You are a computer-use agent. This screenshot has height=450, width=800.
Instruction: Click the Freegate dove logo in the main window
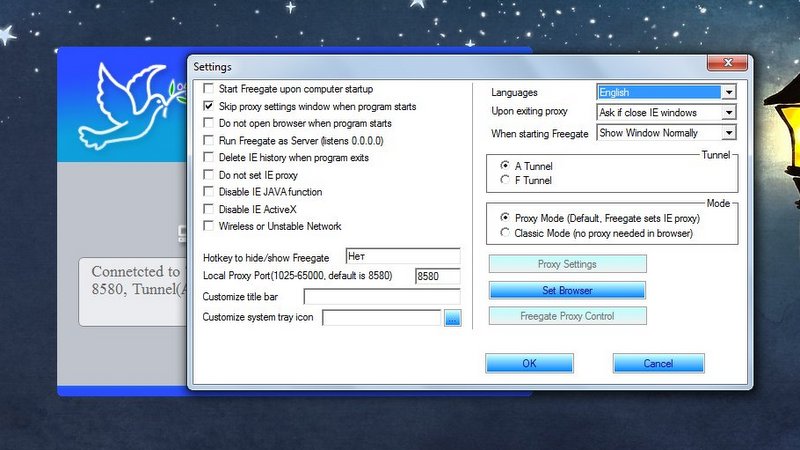pos(130,105)
